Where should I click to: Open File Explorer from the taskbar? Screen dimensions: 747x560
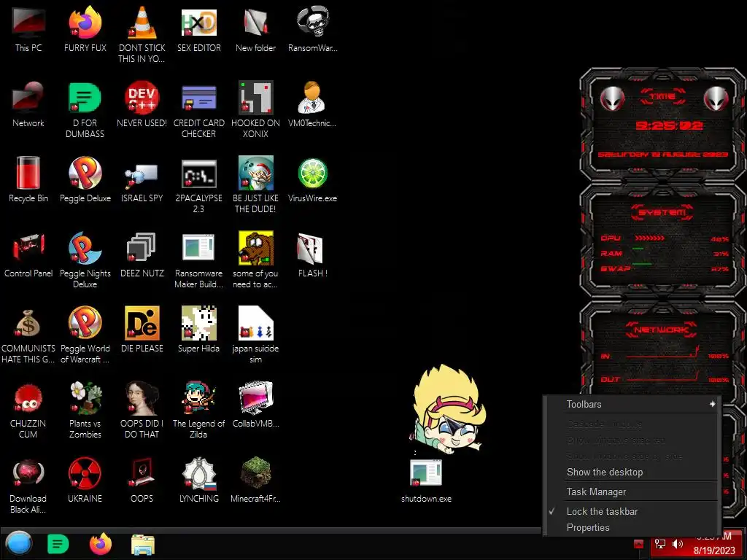(143, 545)
